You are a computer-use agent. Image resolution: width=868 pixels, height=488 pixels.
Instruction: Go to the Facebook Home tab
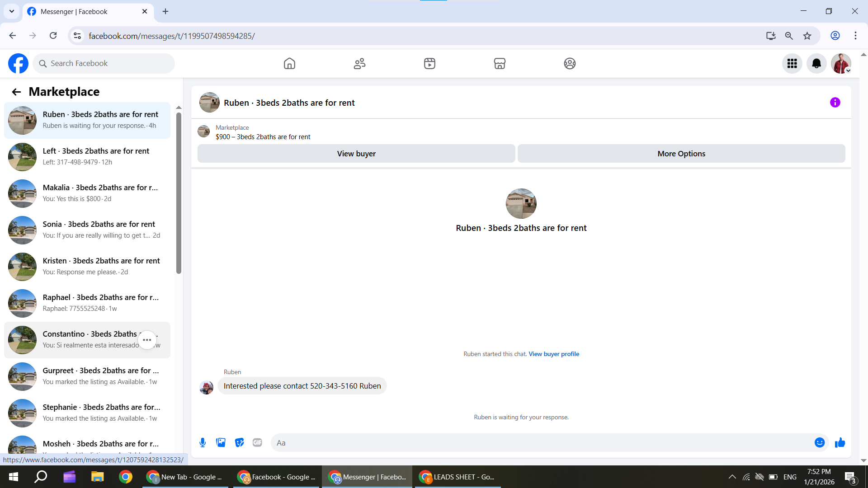click(289, 64)
